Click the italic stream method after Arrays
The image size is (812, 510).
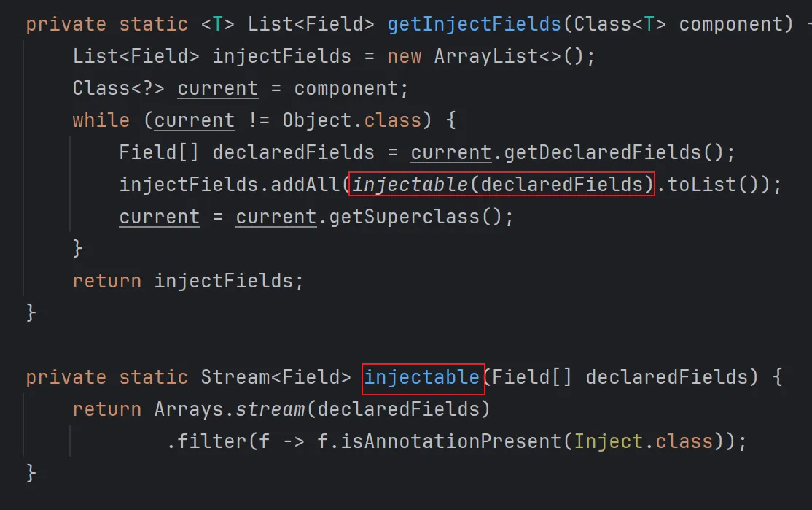tap(270, 409)
